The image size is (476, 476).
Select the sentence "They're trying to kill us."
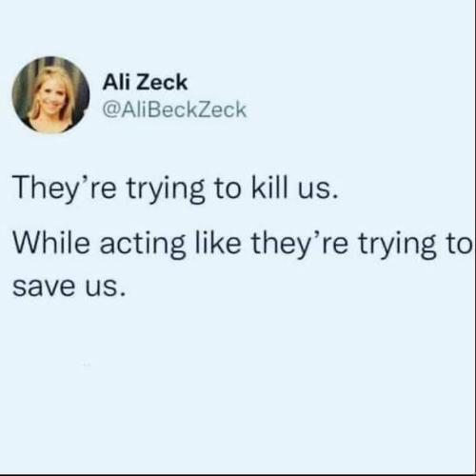175,189
